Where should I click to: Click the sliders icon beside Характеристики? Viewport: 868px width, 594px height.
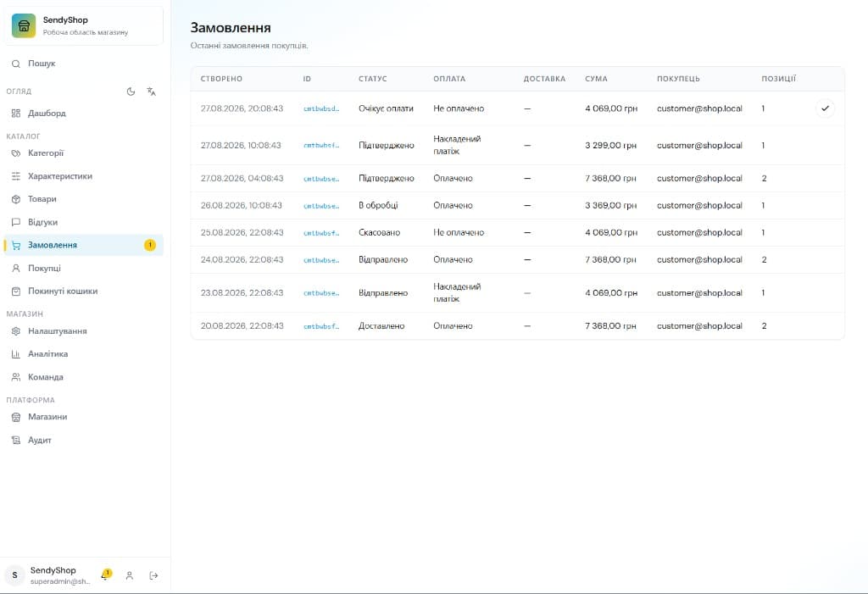(x=16, y=176)
